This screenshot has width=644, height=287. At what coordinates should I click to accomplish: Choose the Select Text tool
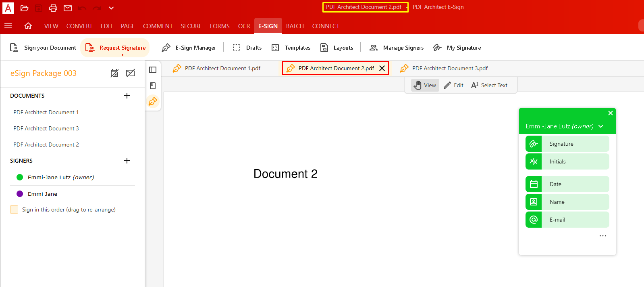click(489, 85)
